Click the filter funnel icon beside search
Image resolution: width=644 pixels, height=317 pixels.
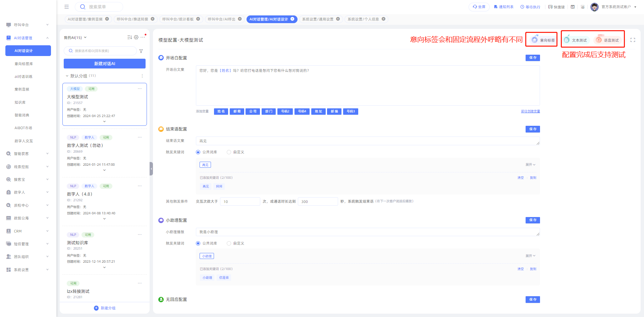[x=141, y=51]
